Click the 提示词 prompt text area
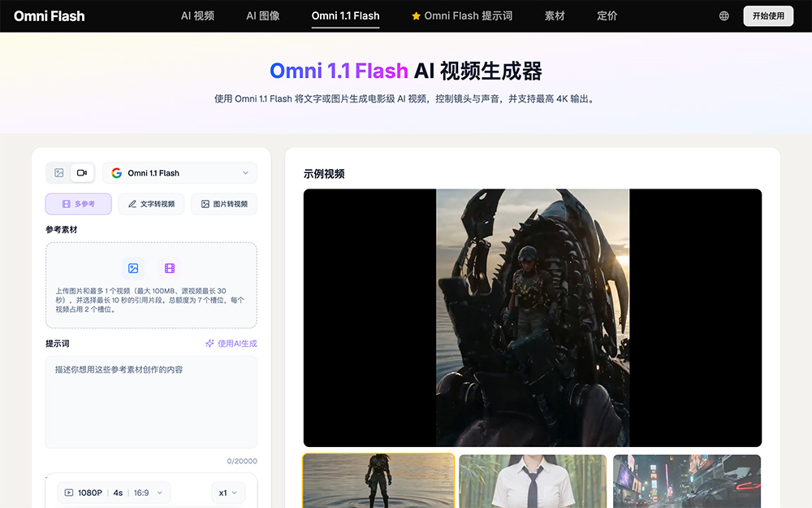The width and height of the screenshot is (812, 508). tap(151, 402)
